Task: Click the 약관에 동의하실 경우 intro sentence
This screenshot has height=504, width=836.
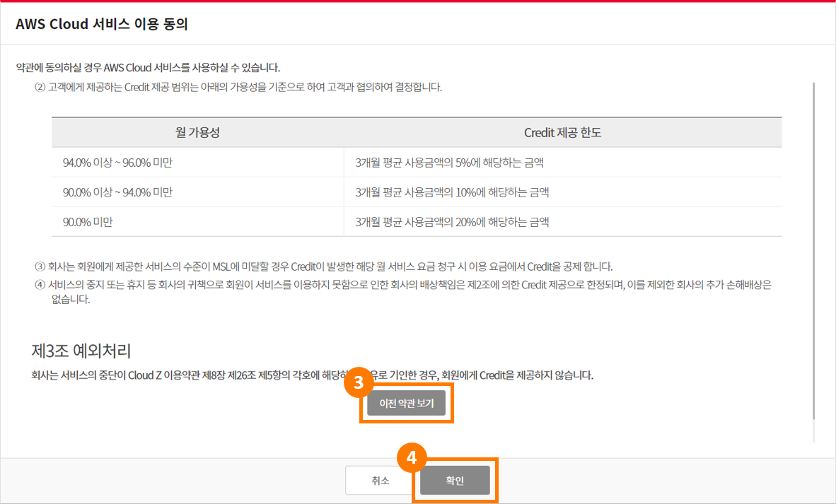Action: [x=149, y=68]
